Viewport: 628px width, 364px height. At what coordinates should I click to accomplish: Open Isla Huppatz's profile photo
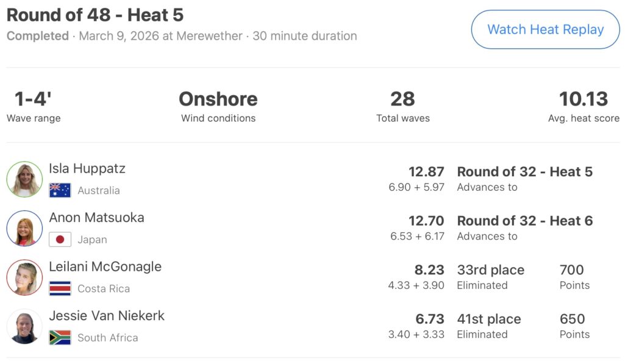pos(24,179)
